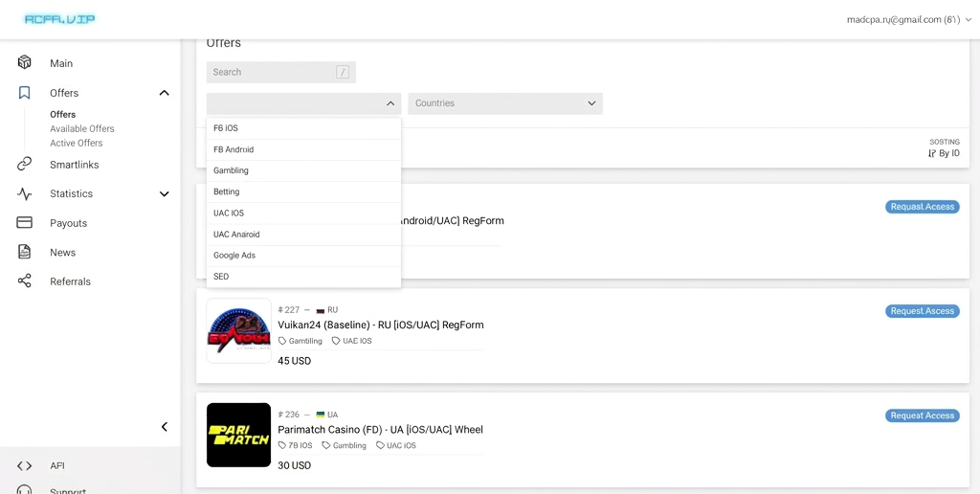Image resolution: width=980 pixels, height=494 pixels.
Task: Open the Parimatch offer logo thumbnail
Action: pyautogui.click(x=238, y=436)
